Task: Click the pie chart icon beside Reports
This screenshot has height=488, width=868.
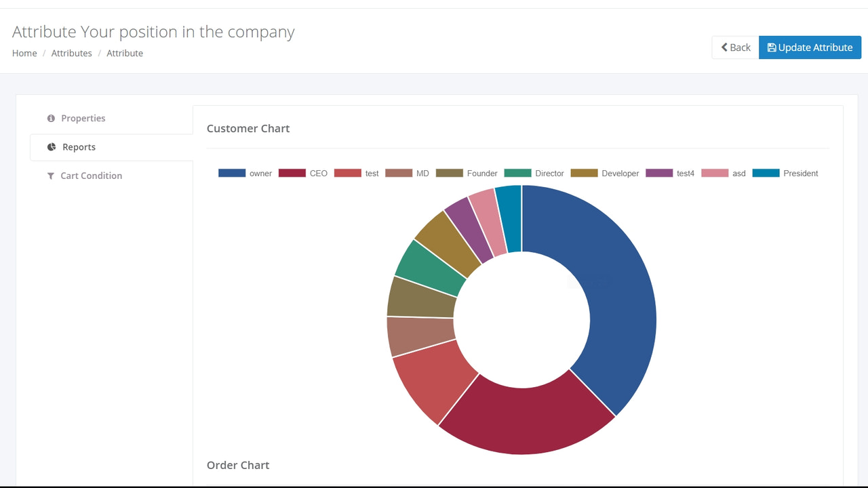Action: (x=51, y=146)
